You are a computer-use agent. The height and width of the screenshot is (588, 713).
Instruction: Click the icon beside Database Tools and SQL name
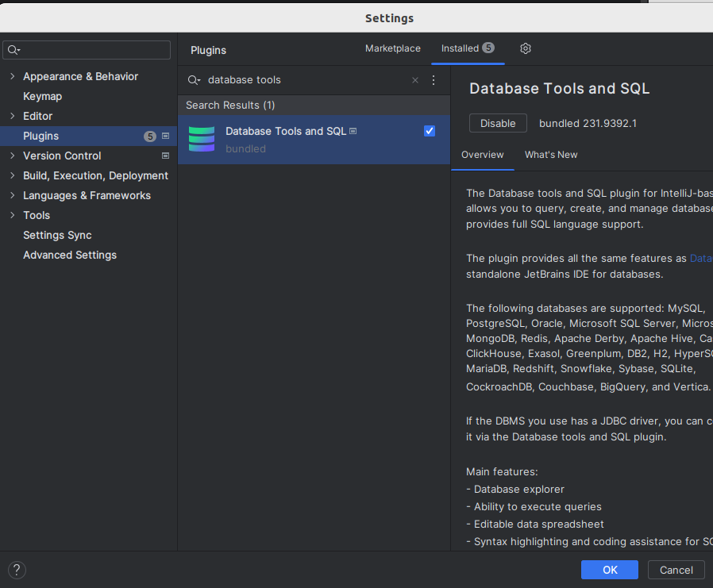[353, 131]
